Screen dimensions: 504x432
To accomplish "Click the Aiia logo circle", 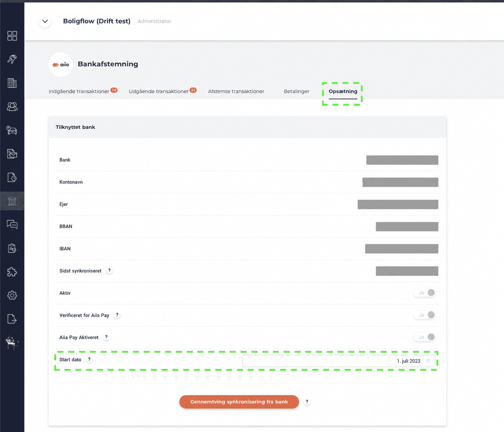I will [x=61, y=64].
